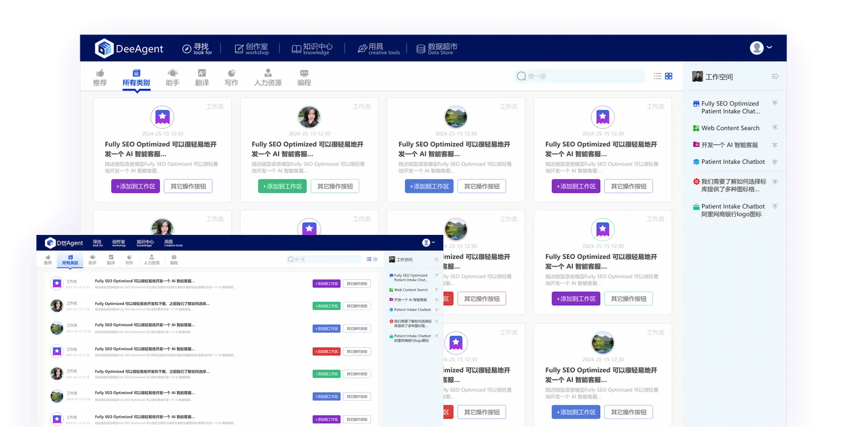Open 知识中心 knowledge book icon
This screenshot has width=868, height=427.
pos(296,49)
